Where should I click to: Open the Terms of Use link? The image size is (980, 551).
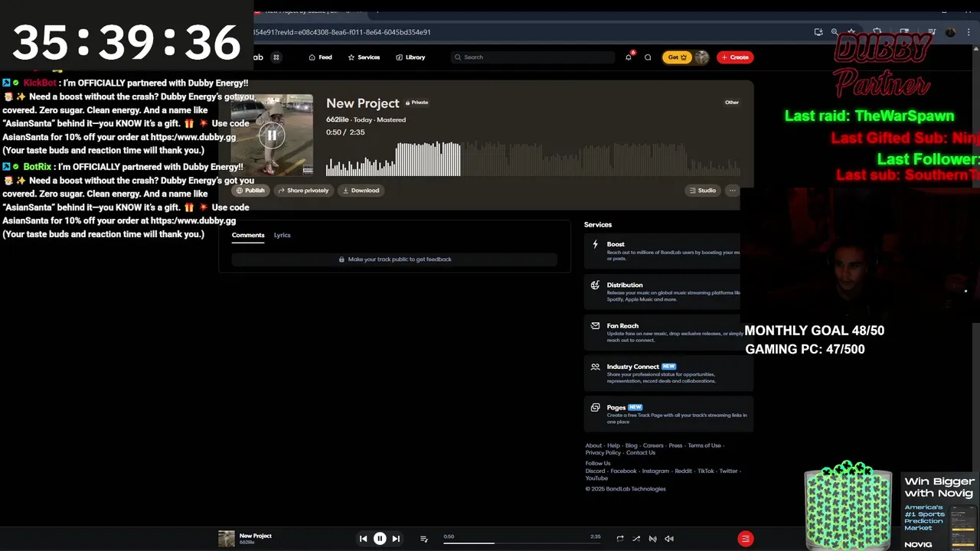tap(704, 445)
